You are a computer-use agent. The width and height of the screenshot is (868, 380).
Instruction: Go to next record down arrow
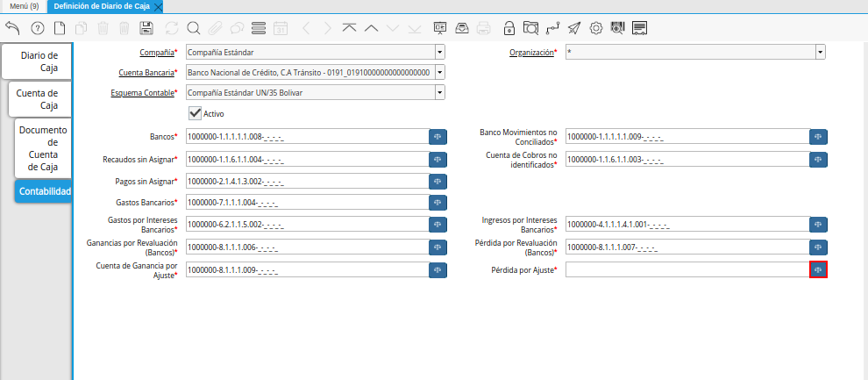click(393, 28)
